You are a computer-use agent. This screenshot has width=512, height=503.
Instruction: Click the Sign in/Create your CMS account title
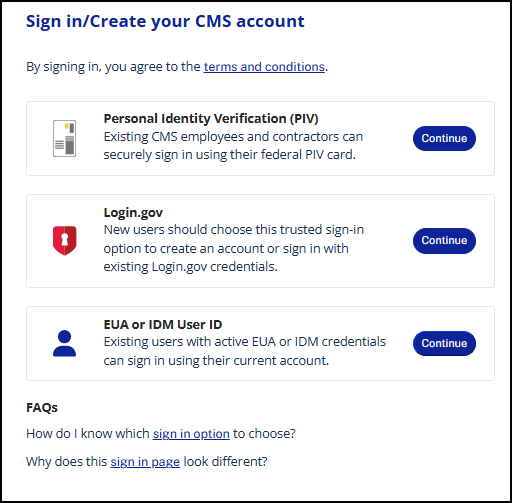[x=165, y=22]
